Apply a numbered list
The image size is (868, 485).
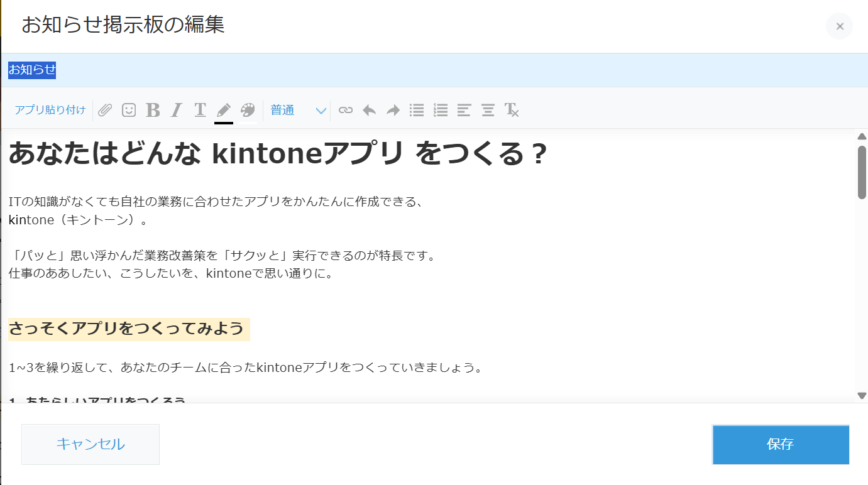click(441, 110)
